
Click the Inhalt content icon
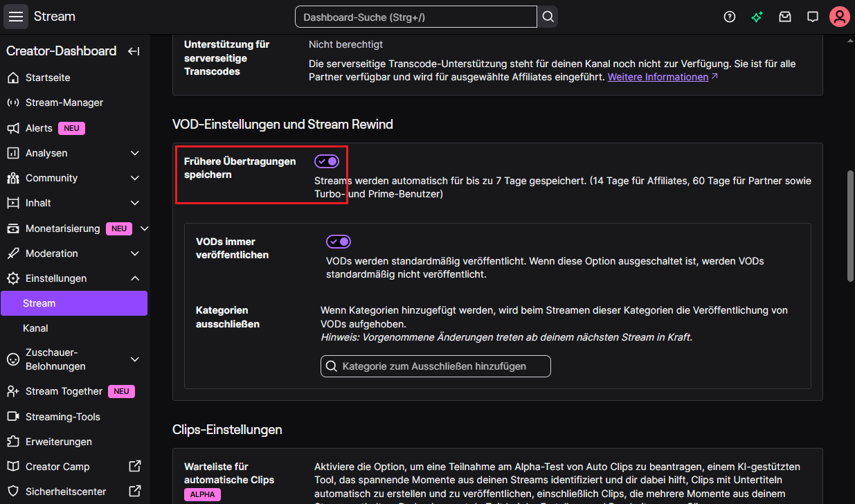[12, 203]
